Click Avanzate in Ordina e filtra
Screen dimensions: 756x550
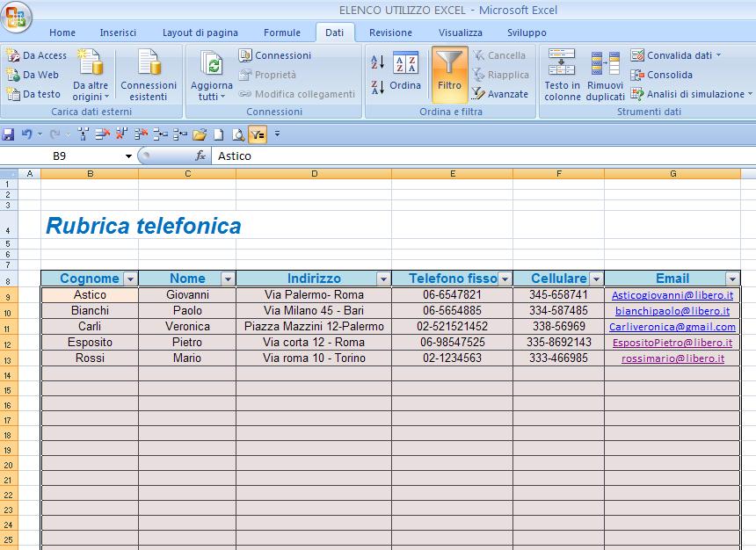pyautogui.click(x=504, y=94)
